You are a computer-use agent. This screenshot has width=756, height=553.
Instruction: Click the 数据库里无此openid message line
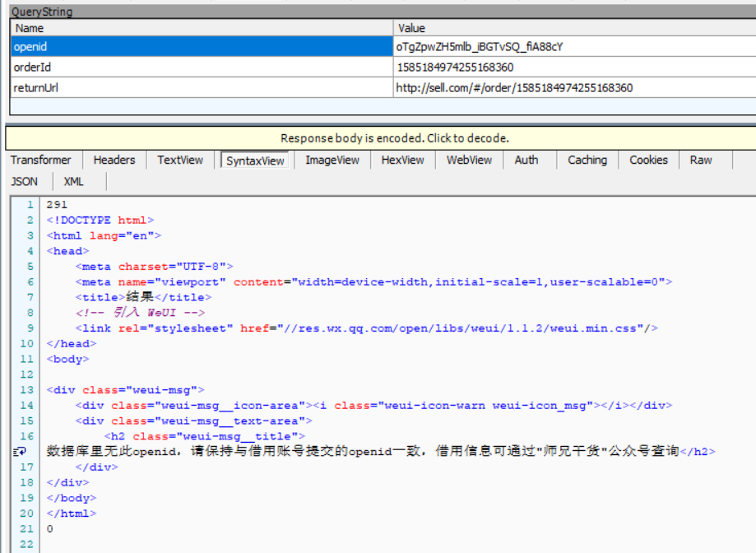pyautogui.click(x=381, y=452)
